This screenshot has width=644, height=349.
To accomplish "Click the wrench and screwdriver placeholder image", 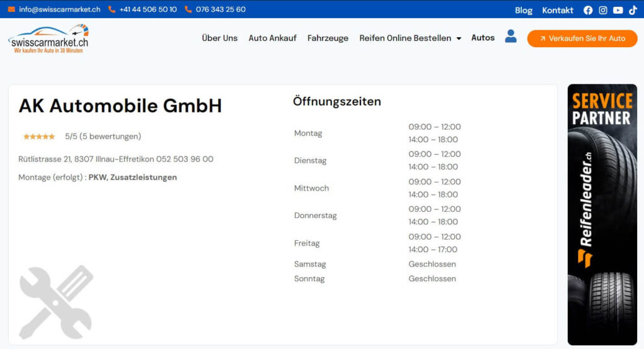I will coord(56,302).
